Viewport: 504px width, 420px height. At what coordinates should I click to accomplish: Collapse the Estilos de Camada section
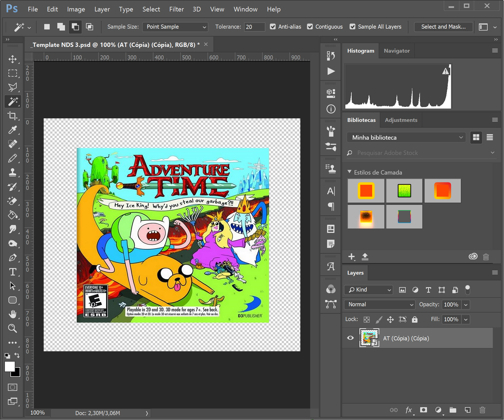point(349,172)
